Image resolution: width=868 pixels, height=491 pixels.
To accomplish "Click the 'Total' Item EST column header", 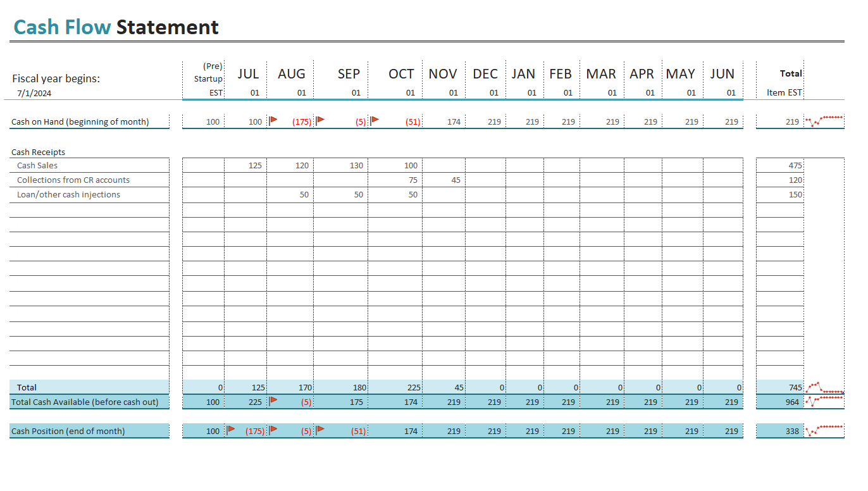I will [784, 82].
